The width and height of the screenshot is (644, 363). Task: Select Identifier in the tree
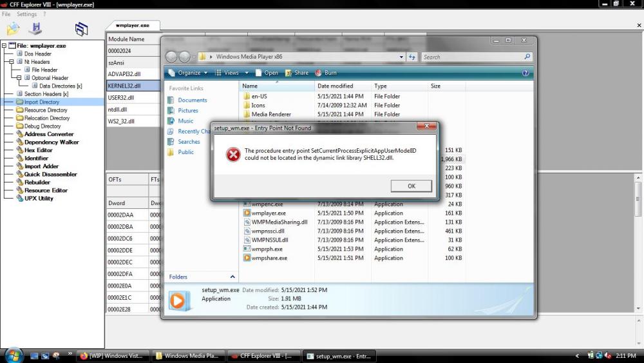click(x=36, y=158)
